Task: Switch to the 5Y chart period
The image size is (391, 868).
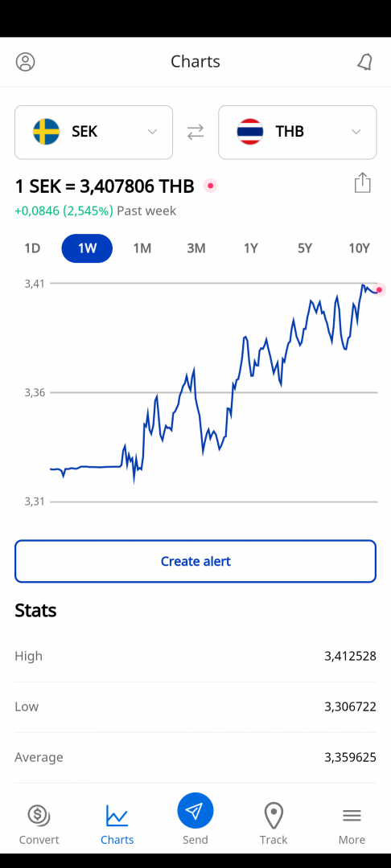Action: click(x=305, y=248)
